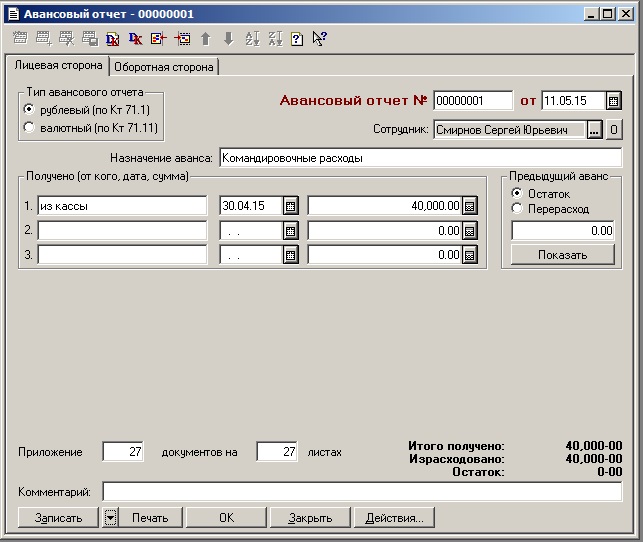Image resolution: width=643 pixels, height=542 pixels.
Task: Choose the Перерасход radio option
Action: [517, 209]
